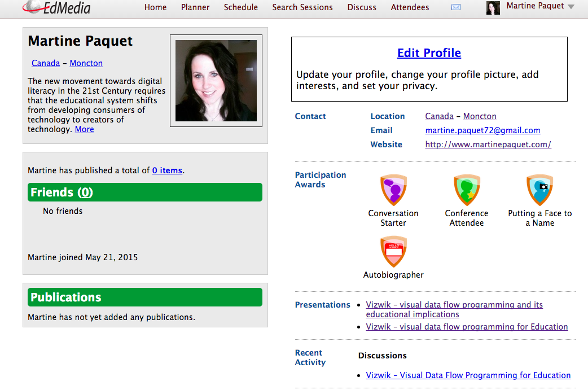Click the Presentations label
Image resolution: width=588 pixels, height=390 pixels.
click(323, 305)
